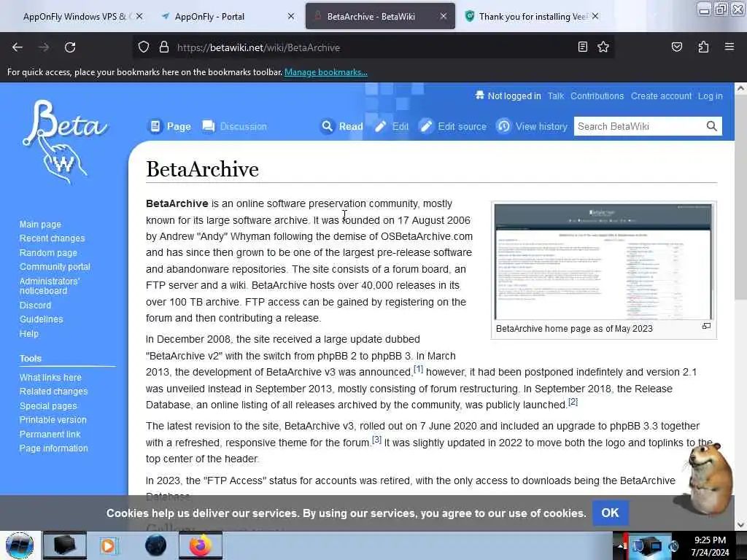Bookmark this page with the star icon

pos(603,47)
